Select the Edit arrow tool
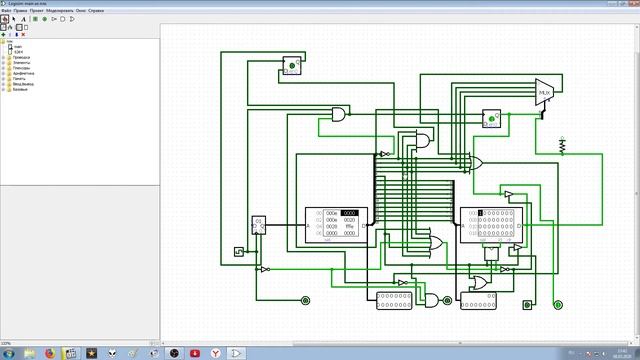This screenshot has height=360, width=640. [14, 19]
